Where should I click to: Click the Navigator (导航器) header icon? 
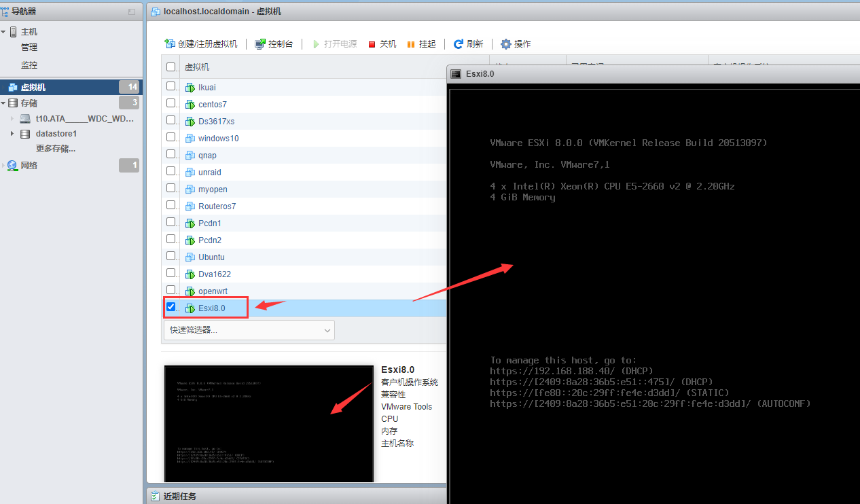coord(5,12)
